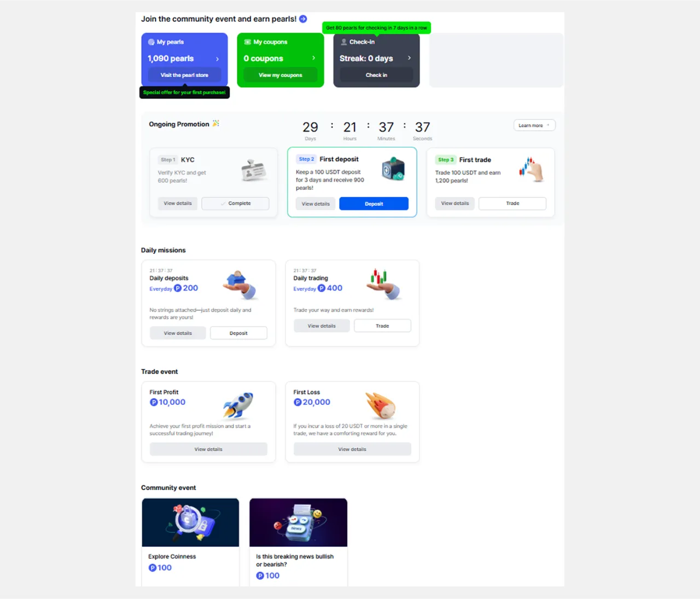
Task: Open the breaking news bullish or bearish thumbnail
Action: [298, 522]
